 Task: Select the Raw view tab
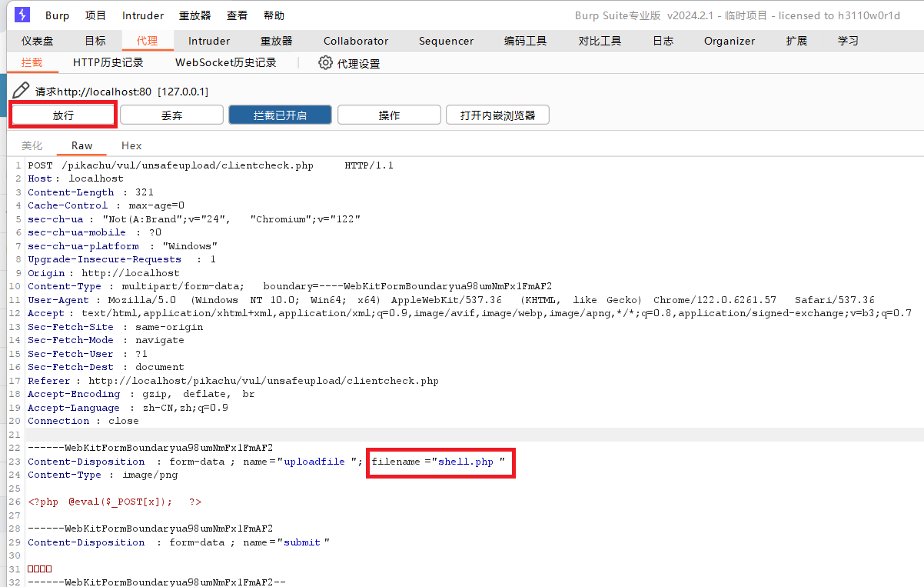click(x=81, y=145)
